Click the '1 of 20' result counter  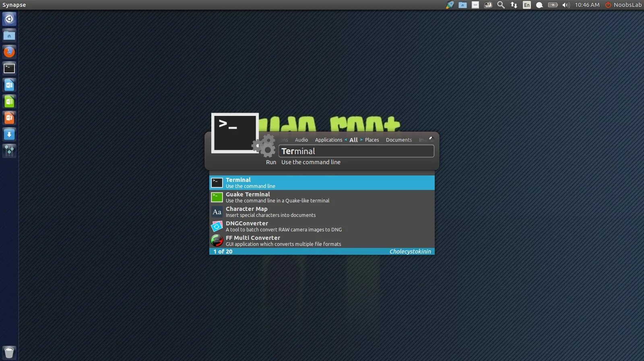click(223, 252)
